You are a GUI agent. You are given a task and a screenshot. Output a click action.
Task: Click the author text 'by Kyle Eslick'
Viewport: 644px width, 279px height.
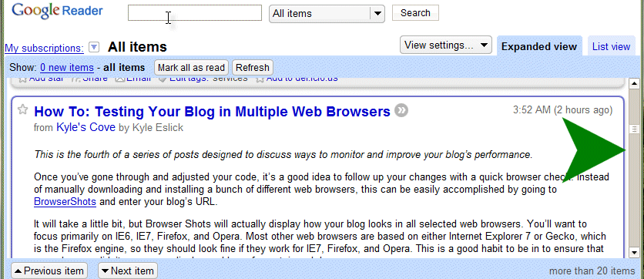[x=151, y=128]
